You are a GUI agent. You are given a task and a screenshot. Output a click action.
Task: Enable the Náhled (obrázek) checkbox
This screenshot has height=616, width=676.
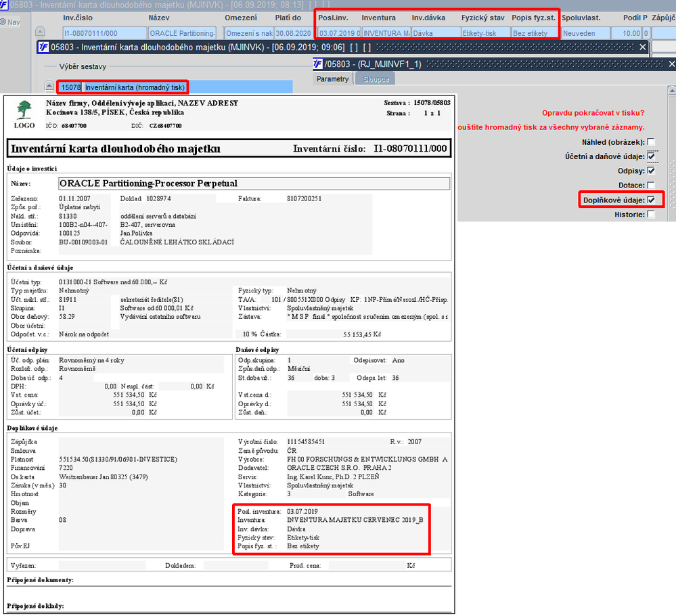(651, 142)
